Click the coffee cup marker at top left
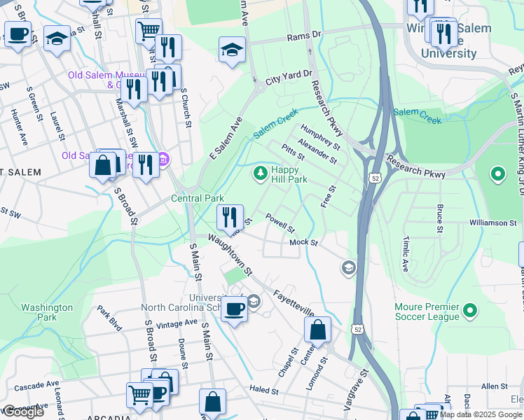 click(18, 36)
